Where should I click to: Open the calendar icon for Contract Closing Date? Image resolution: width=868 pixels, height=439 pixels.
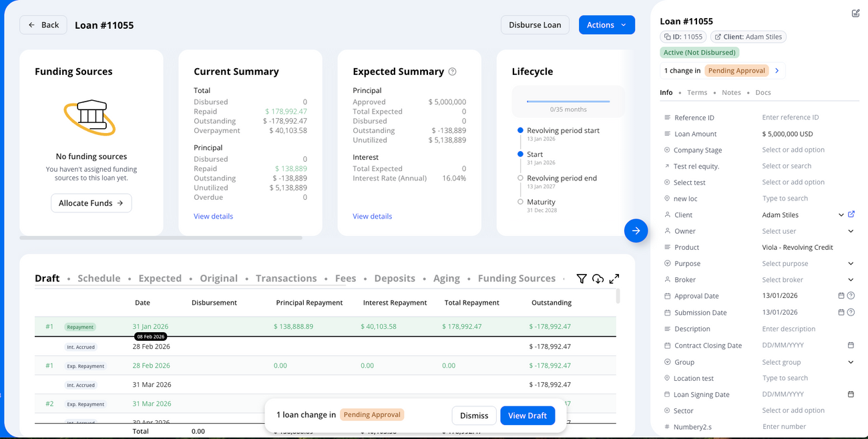851,345
